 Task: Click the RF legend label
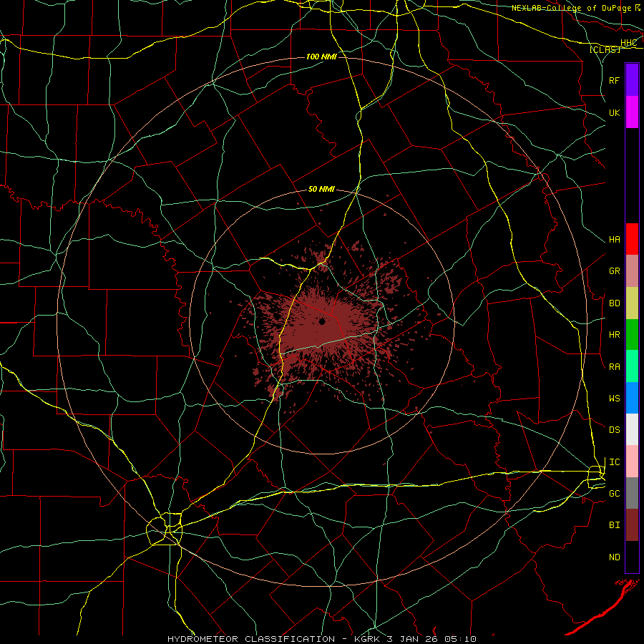(x=614, y=80)
